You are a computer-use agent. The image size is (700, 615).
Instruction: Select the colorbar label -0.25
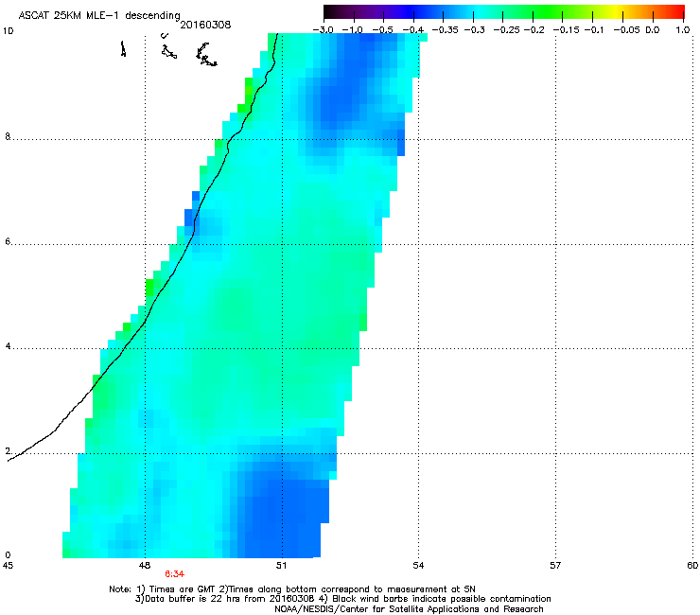pos(506,30)
